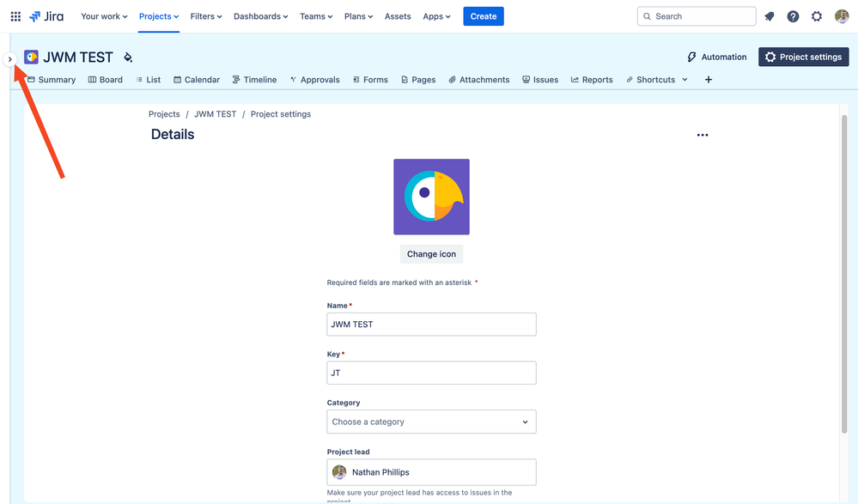Screen dimensions: 858x504
Task: Open Plans dropdown menu
Action: (358, 16)
